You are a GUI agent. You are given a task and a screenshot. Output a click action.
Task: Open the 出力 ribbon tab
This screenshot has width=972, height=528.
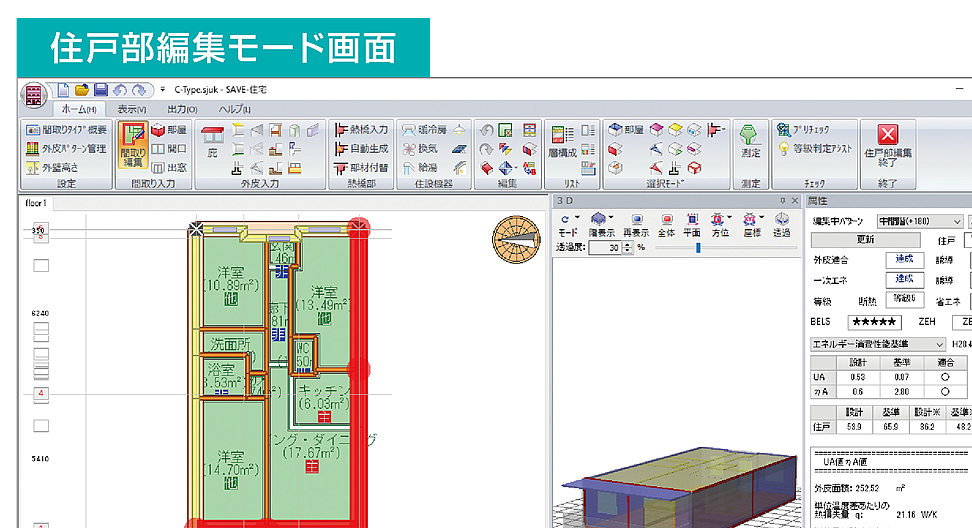pyautogui.click(x=181, y=109)
